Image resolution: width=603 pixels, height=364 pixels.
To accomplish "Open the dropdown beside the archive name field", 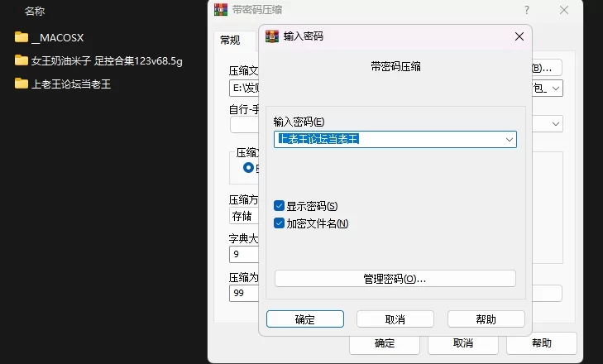I will click(557, 88).
